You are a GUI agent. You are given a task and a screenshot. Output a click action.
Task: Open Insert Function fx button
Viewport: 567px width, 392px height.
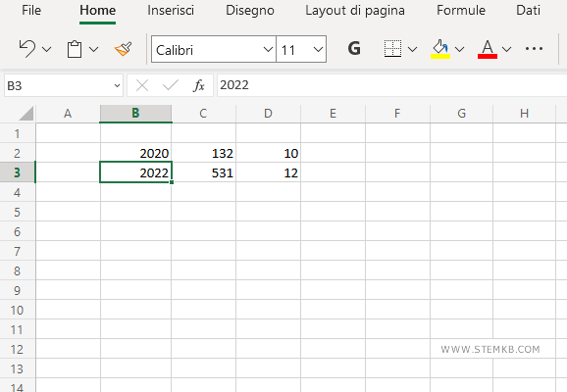(199, 85)
